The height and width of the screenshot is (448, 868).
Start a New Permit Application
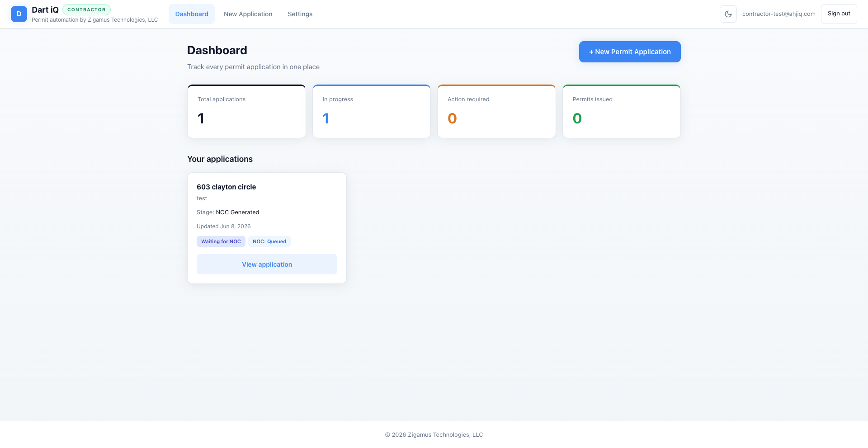click(x=630, y=52)
